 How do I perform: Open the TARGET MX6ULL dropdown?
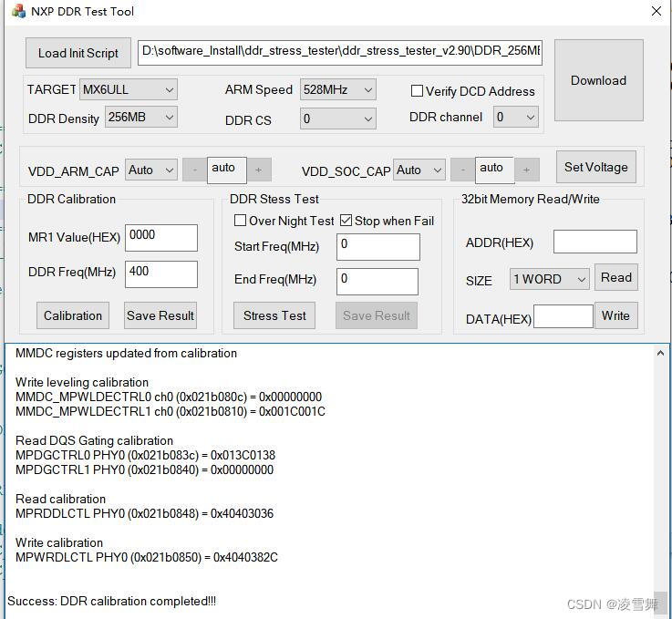129,89
